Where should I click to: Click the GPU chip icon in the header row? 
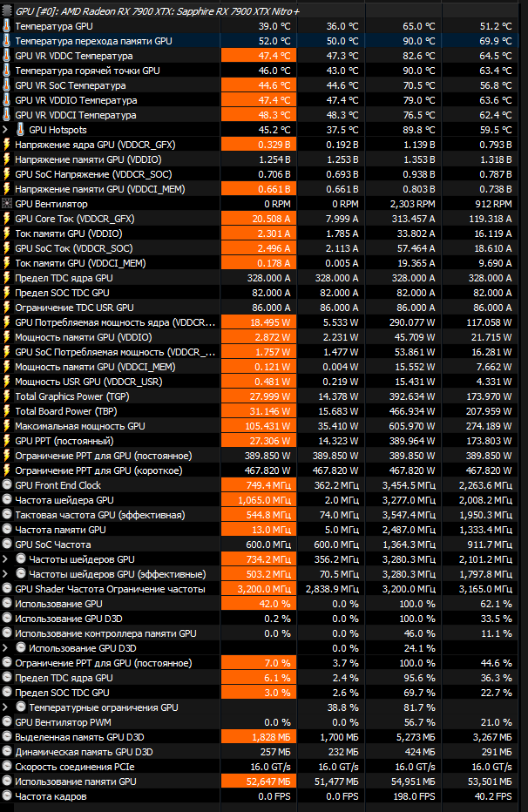tap(7, 10)
